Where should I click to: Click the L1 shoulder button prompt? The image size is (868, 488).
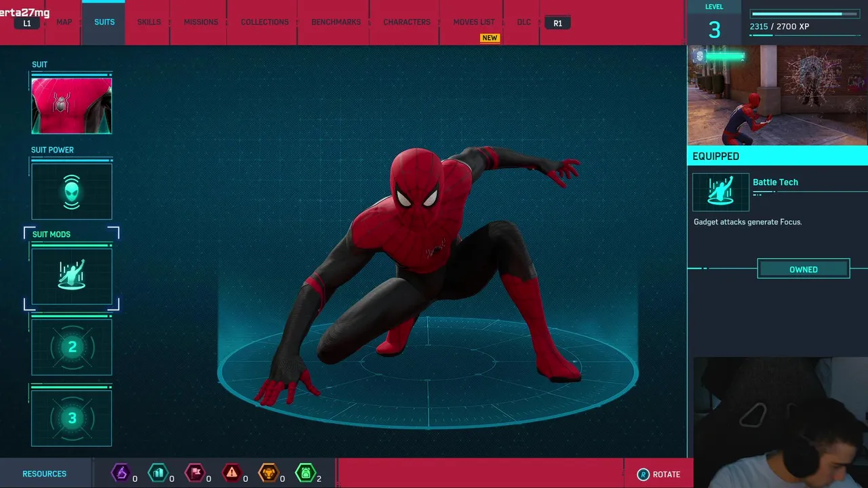(27, 23)
